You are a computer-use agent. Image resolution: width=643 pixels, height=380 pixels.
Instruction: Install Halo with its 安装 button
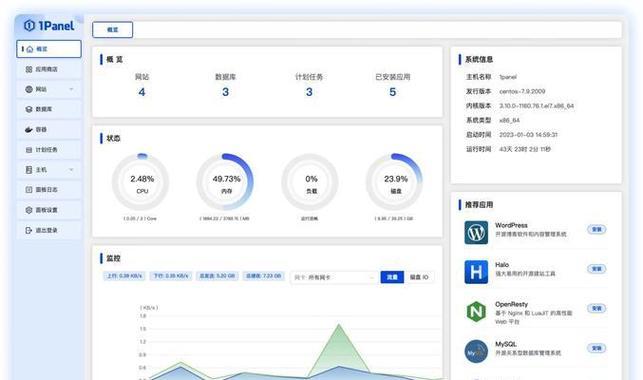tap(597, 269)
